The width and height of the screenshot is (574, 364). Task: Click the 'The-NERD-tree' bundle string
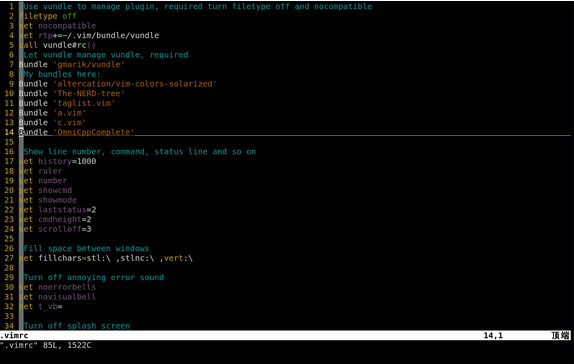89,93
